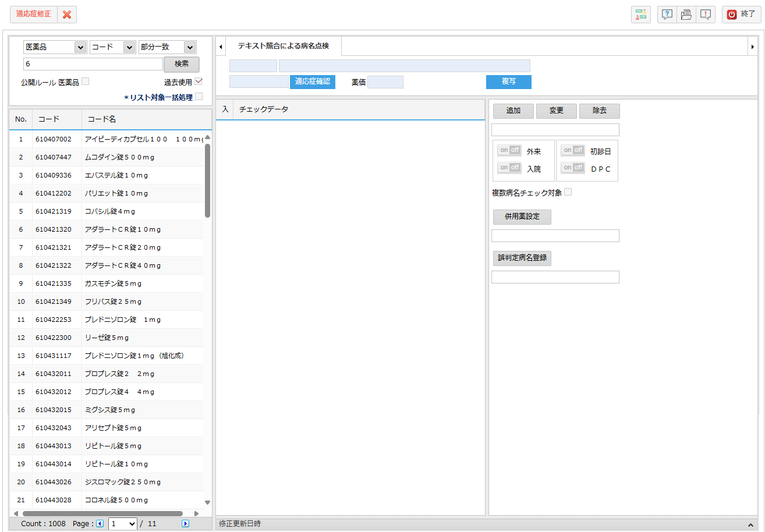Click the 誤判定病名登録 button

click(x=522, y=257)
